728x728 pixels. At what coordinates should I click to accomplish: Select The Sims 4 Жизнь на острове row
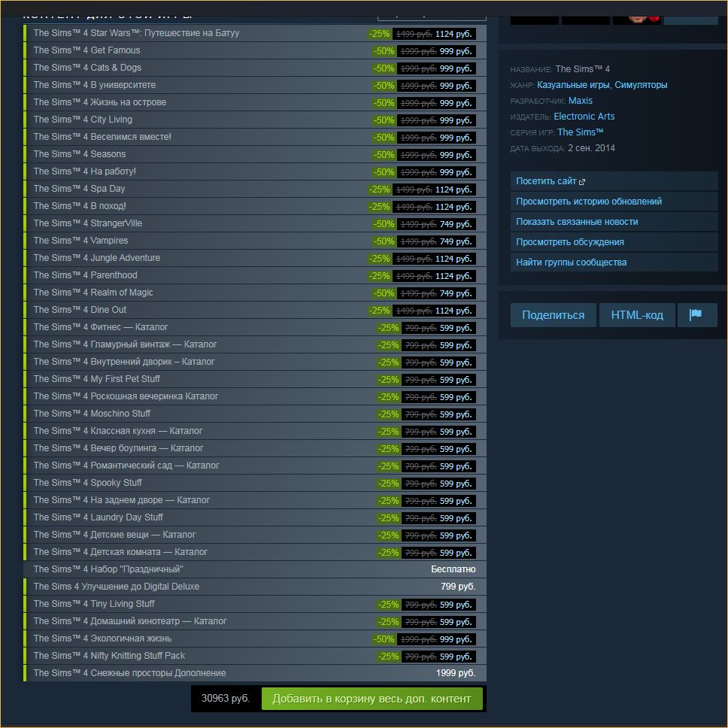coord(255,102)
